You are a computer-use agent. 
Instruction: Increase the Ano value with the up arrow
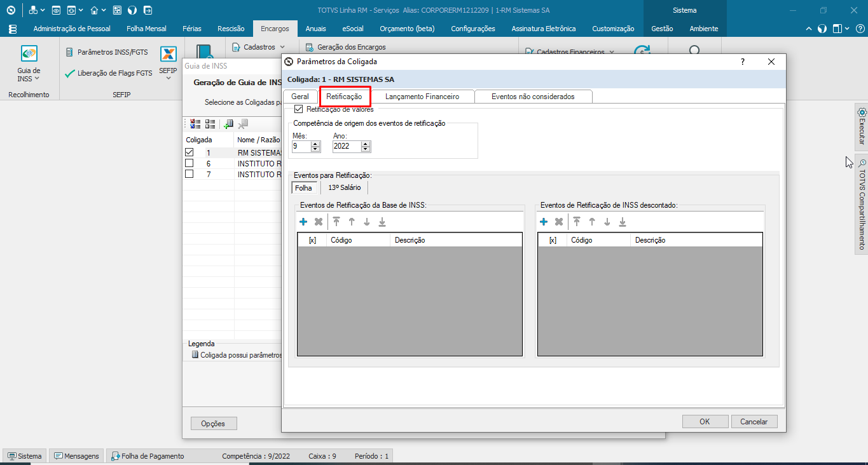click(365, 144)
